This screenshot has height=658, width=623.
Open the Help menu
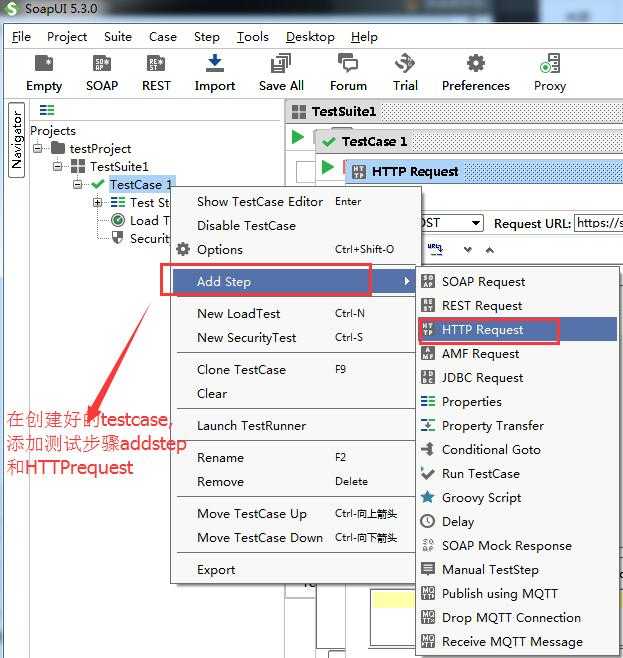pos(364,37)
